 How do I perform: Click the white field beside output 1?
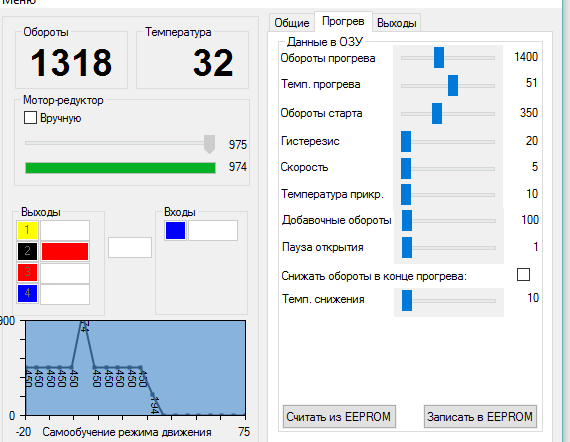pyautogui.click(x=65, y=230)
